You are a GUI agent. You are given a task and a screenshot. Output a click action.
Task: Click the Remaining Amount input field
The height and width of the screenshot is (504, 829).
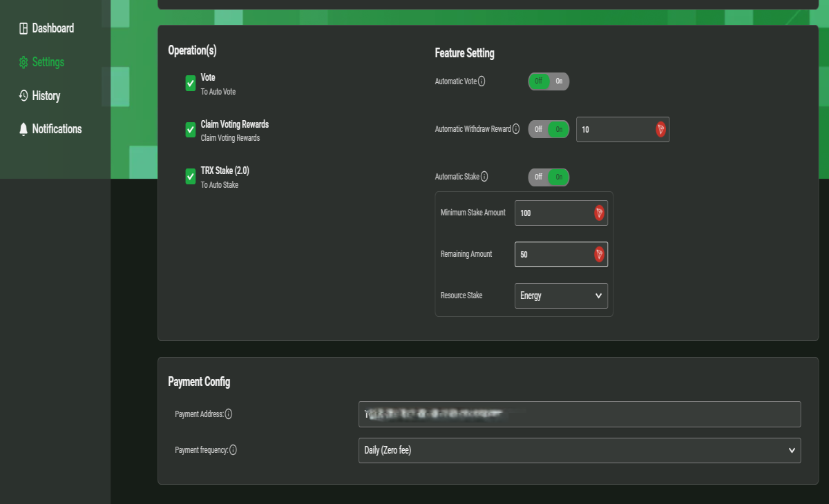click(561, 254)
